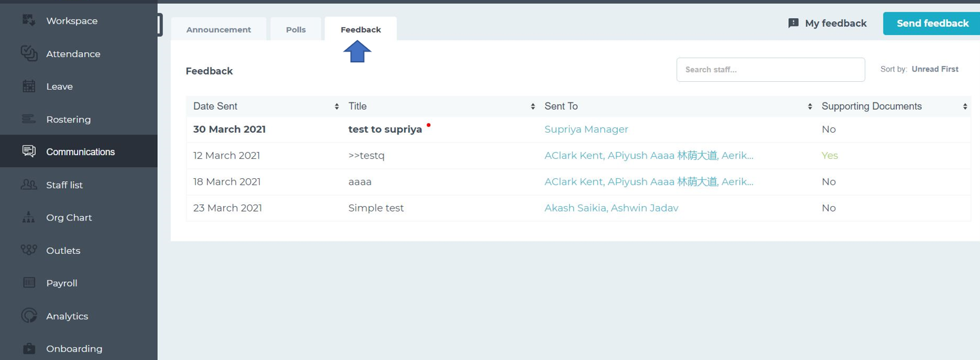Click the Attendance icon in sidebar

29,53
